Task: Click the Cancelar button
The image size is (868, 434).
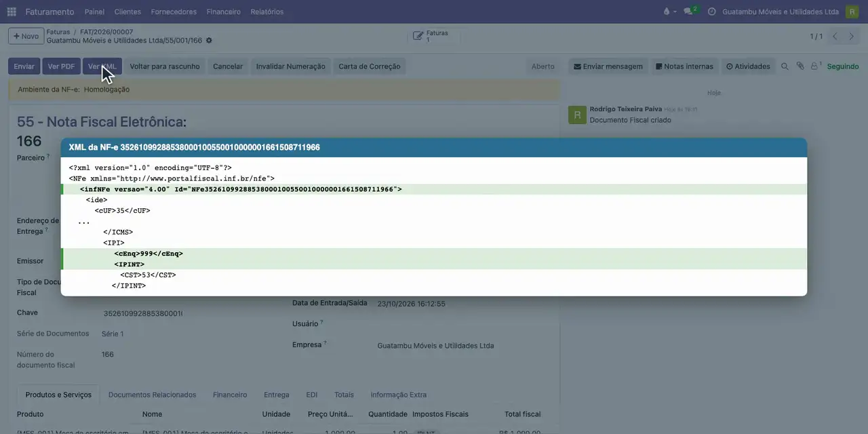Action: click(x=228, y=66)
